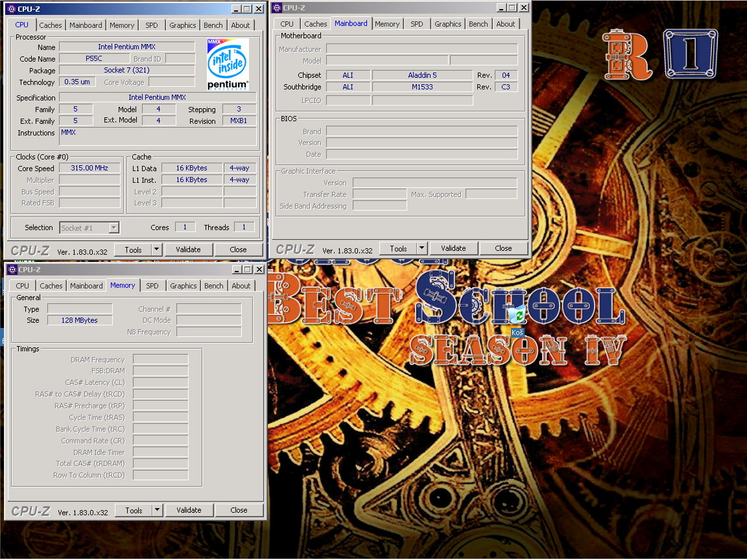Open Memory tab in the Mainboard window
747x560 pixels.
[x=387, y=24]
